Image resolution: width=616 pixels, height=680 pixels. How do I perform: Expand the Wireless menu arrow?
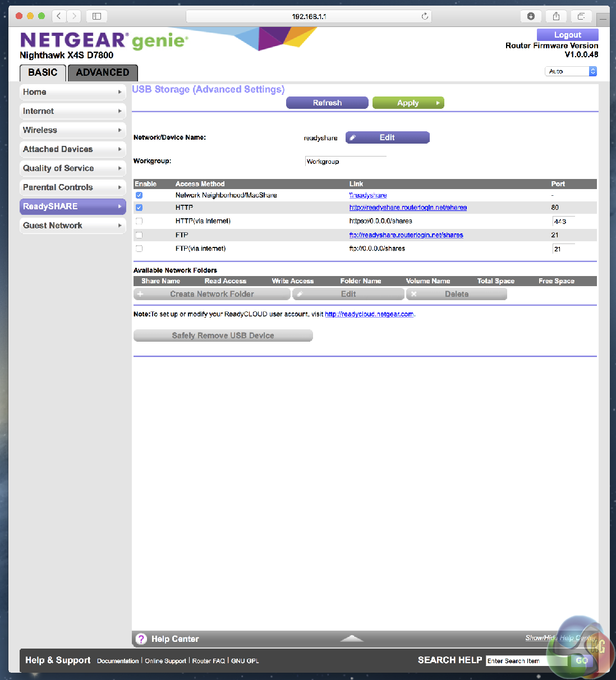tap(119, 130)
